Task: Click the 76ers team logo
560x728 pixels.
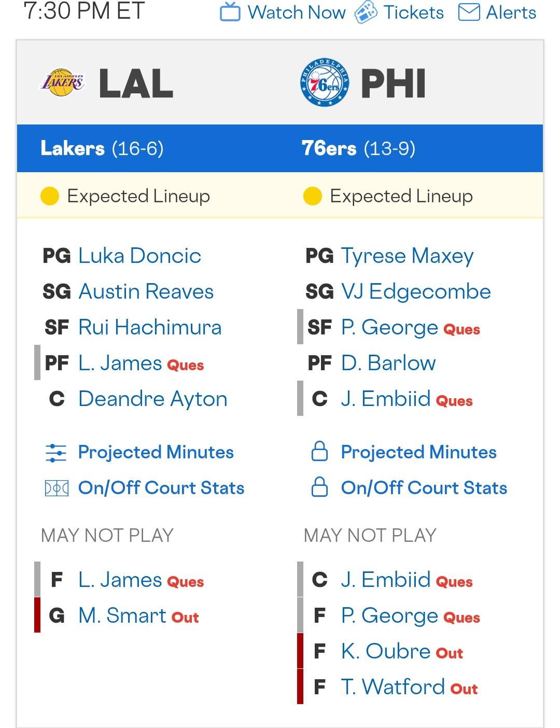Action: tap(325, 83)
